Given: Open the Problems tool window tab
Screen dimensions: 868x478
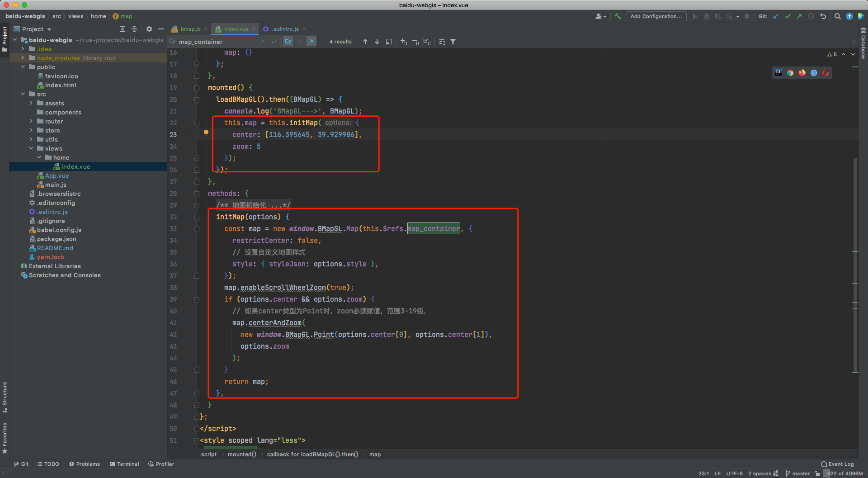Looking at the screenshot, I should coord(85,464).
